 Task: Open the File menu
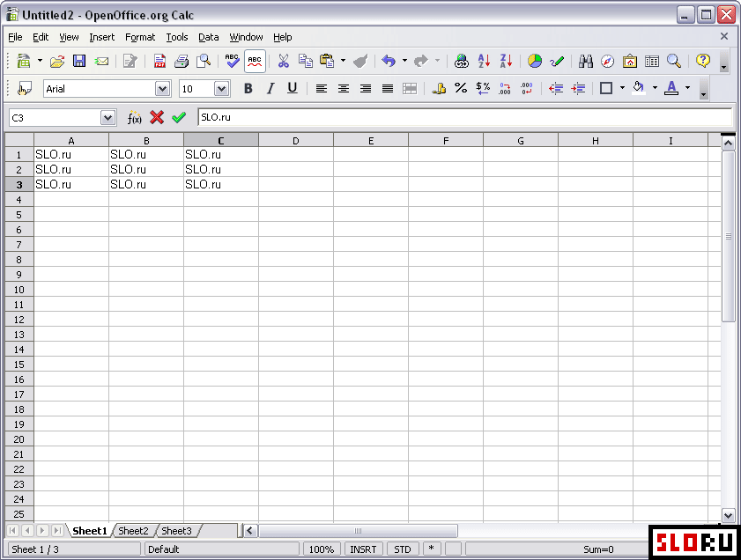point(15,37)
